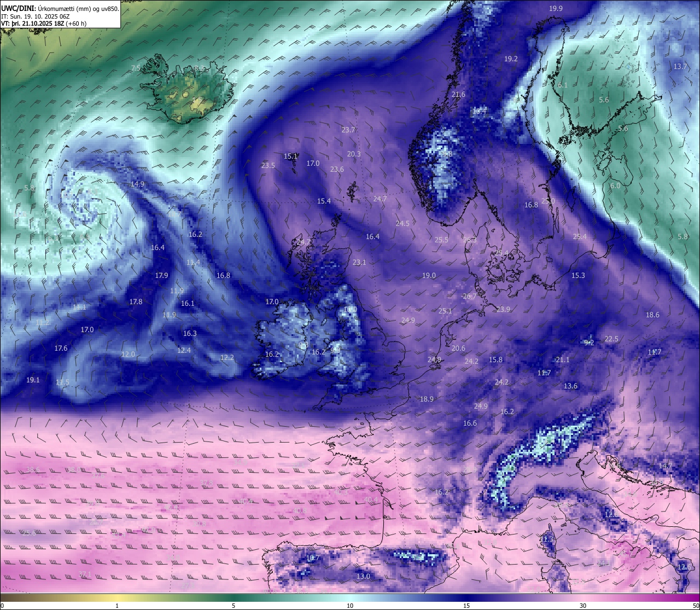This screenshot has width=700, height=610.
Task: Click the 25.1 value near the Dutch coast
Action: 445,311
